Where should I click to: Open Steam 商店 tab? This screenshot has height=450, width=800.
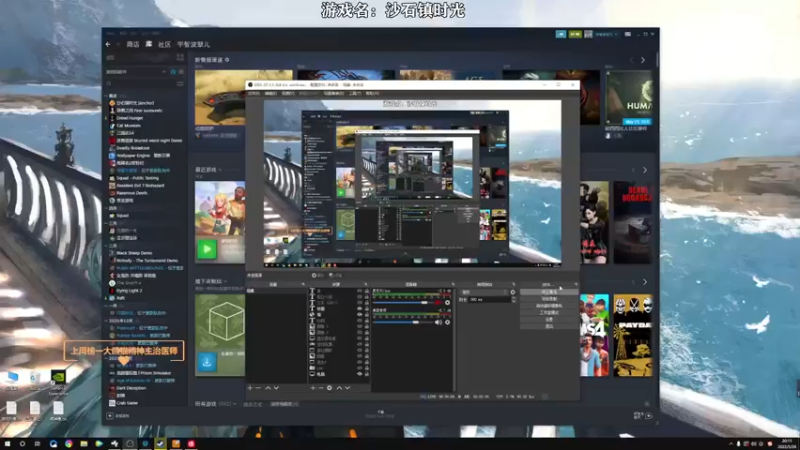(x=133, y=44)
